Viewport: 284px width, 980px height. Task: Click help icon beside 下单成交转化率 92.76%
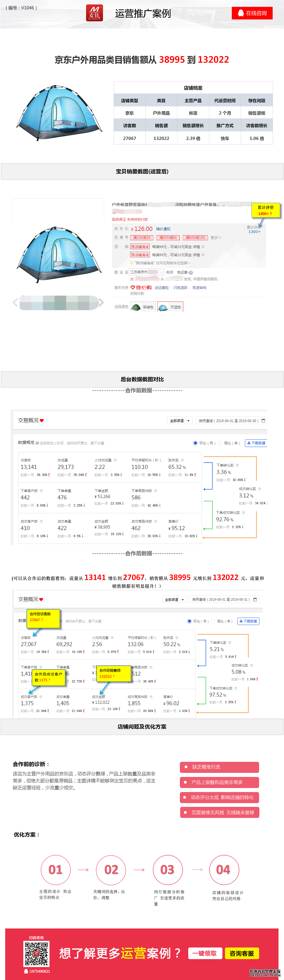click(x=243, y=513)
